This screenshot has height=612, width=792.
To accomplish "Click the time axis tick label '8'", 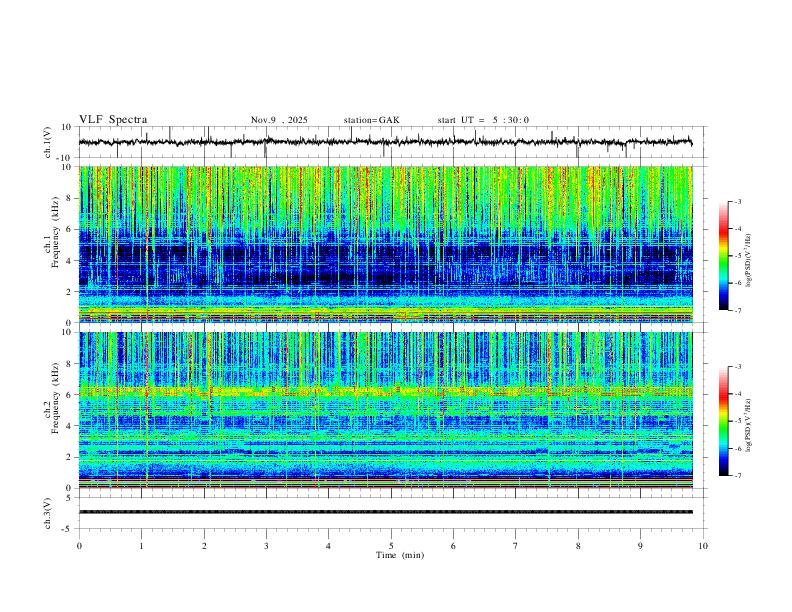I will (578, 546).
